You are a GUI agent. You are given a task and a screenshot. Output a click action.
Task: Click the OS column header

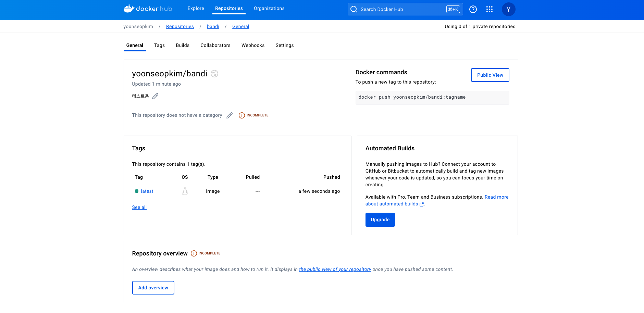tap(185, 177)
